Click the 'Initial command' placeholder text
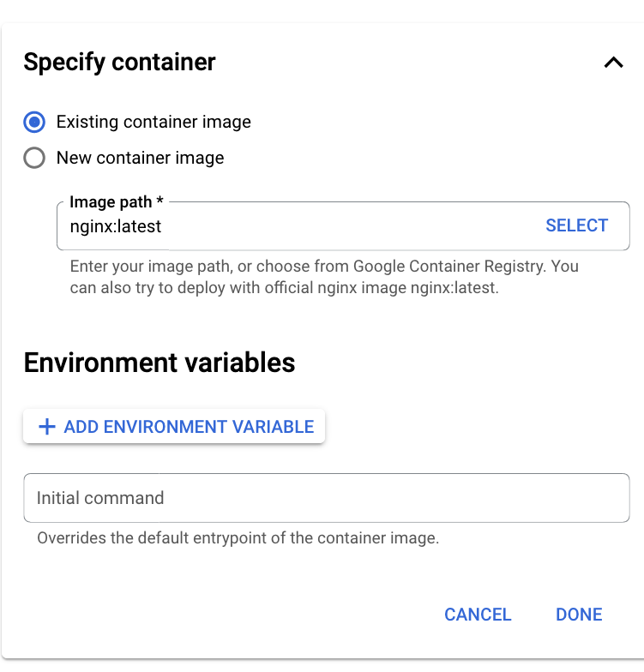 tap(100, 498)
